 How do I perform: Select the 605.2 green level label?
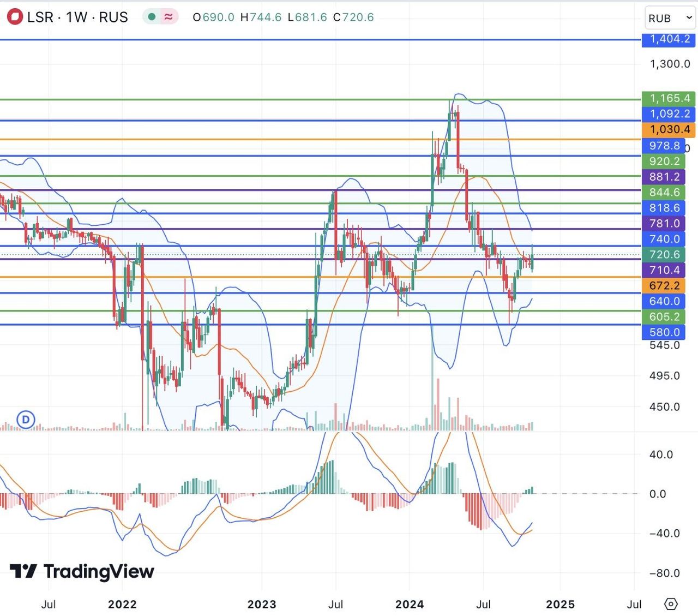pos(664,316)
